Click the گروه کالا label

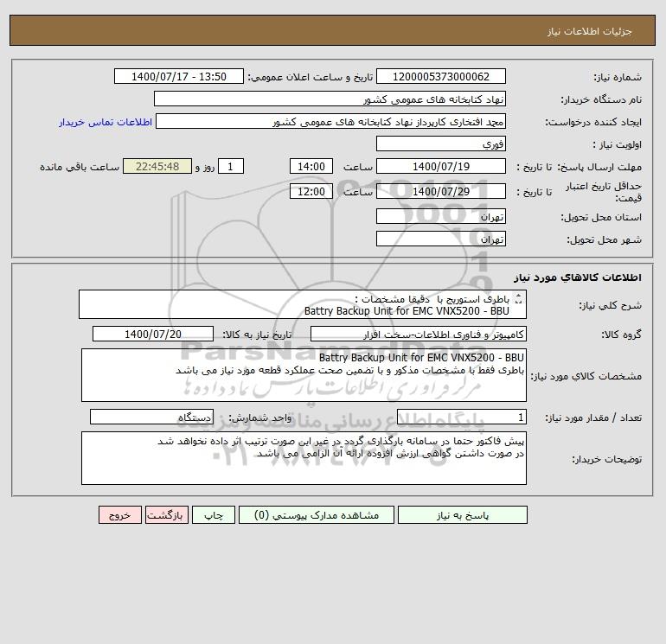[x=621, y=335]
